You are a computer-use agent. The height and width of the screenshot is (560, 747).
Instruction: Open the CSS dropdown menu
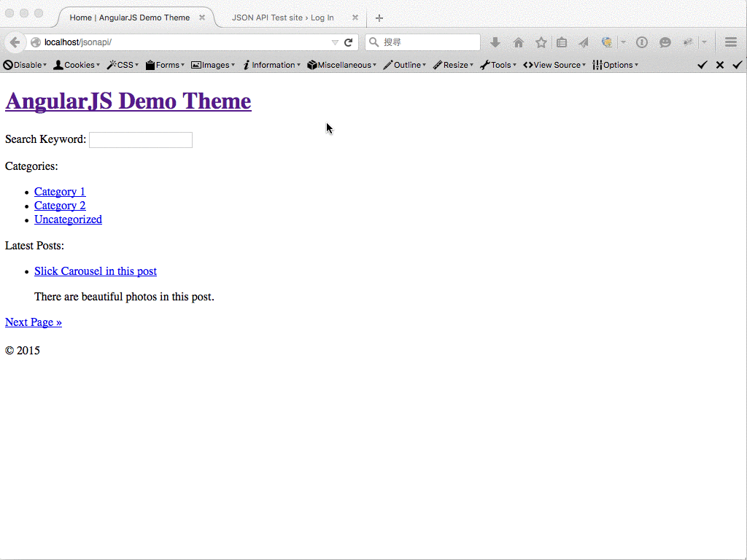123,65
